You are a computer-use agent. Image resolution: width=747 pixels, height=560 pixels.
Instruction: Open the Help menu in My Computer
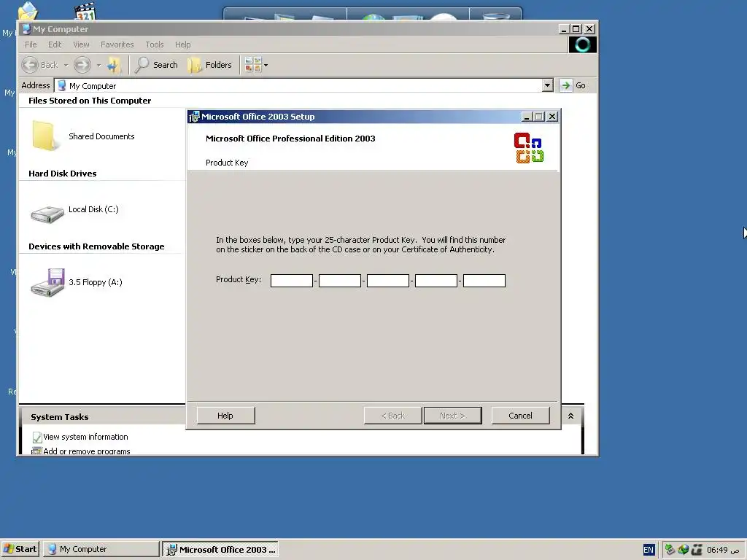pyautogui.click(x=182, y=44)
